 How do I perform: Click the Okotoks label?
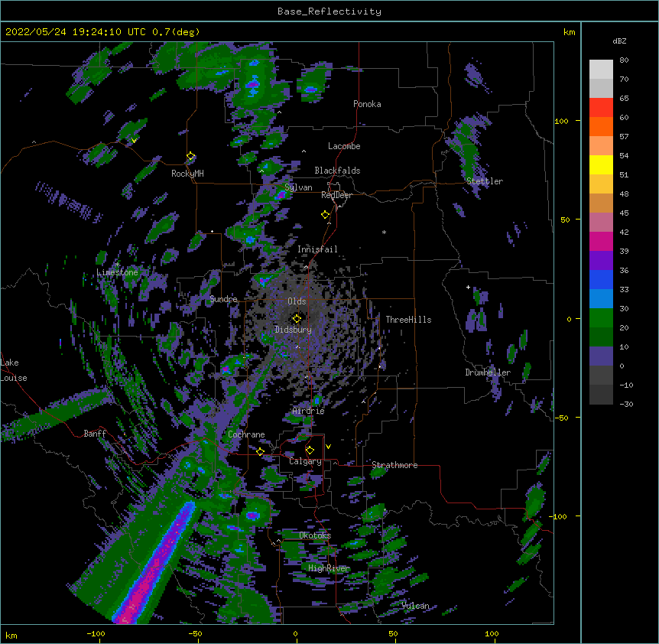[x=315, y=535]
